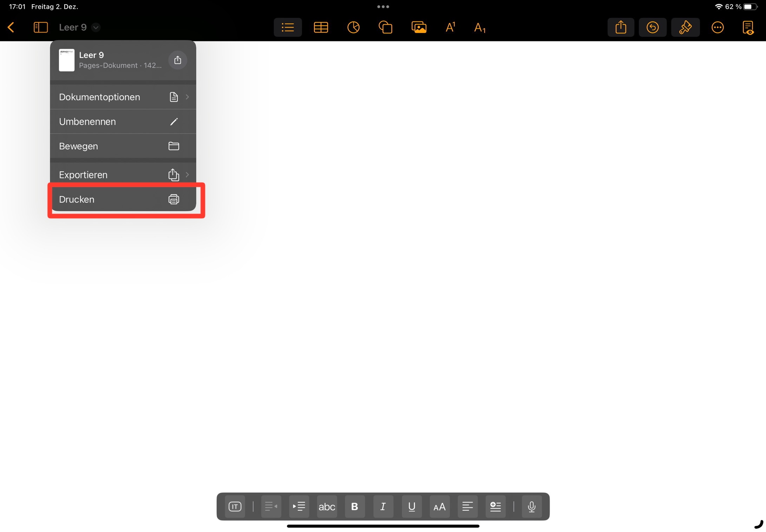Open the chart insert icon
The image size is (766, 532).
click(353, 27)
